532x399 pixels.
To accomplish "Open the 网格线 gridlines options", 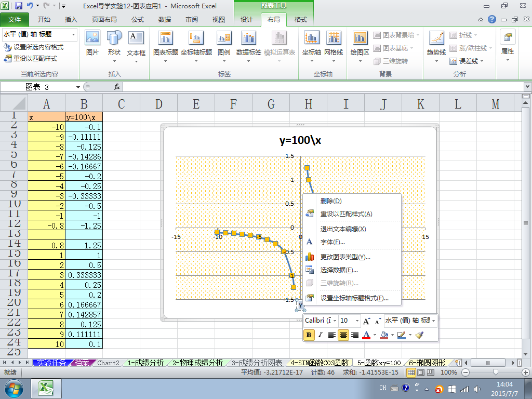I will tap(334, 46).
